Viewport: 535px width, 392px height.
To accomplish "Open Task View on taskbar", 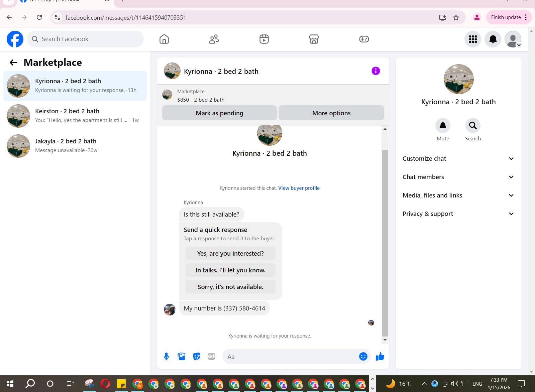I will 70,384.
